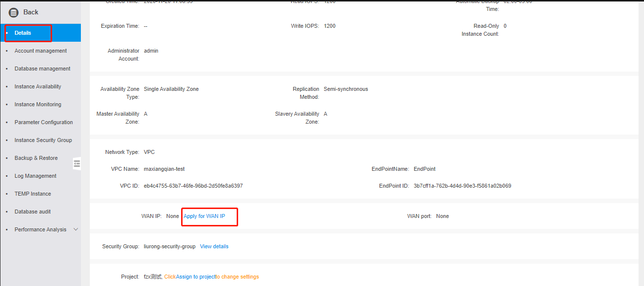Click View details for security group
The image size is (644, 286).
(214, 247)
